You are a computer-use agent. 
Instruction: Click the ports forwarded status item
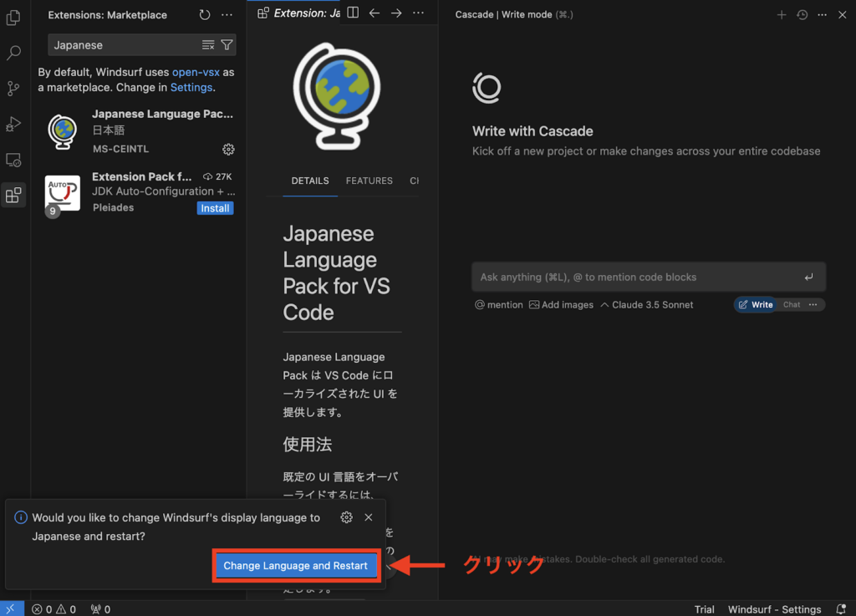tap(100, 609)
